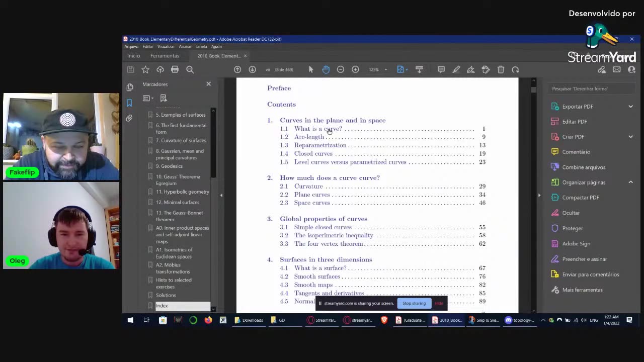
Task: Collapse the left navigation pane arrow
Action: 221,195
